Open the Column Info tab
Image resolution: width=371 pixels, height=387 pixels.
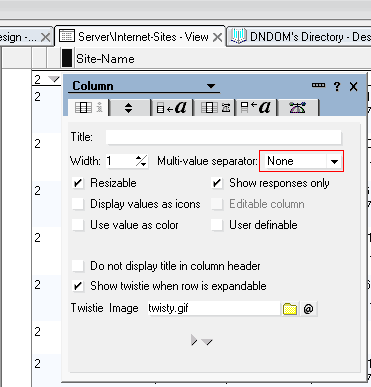coord(88,108)
